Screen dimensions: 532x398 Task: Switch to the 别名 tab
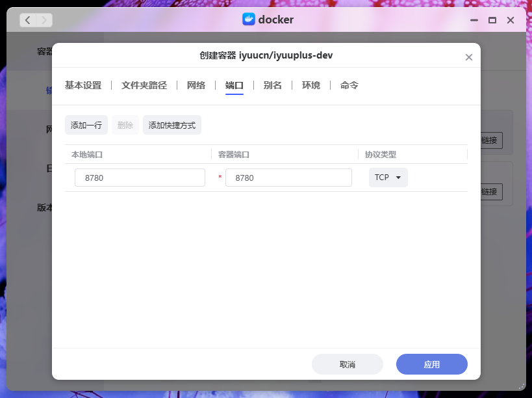coord(273,85)
